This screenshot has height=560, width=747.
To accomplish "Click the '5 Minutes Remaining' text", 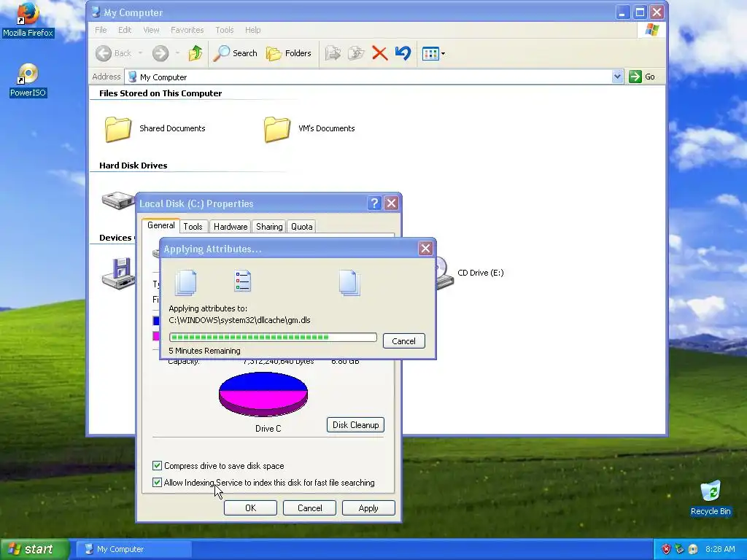I will (204, 351).
